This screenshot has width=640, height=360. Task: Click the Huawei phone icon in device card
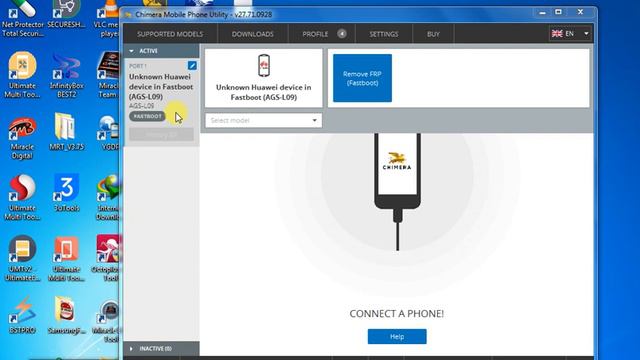coord(264,65)
